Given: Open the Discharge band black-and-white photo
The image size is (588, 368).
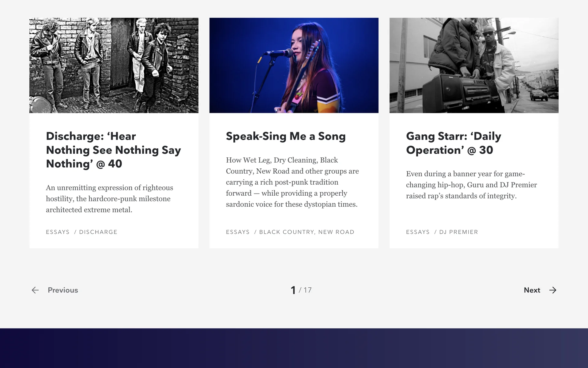Looking at the screenshot, I should tap(114, 65).
